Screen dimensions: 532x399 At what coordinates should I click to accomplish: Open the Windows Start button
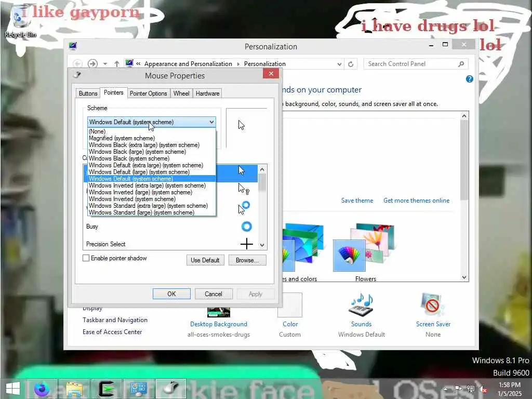[x=13, y=389]
